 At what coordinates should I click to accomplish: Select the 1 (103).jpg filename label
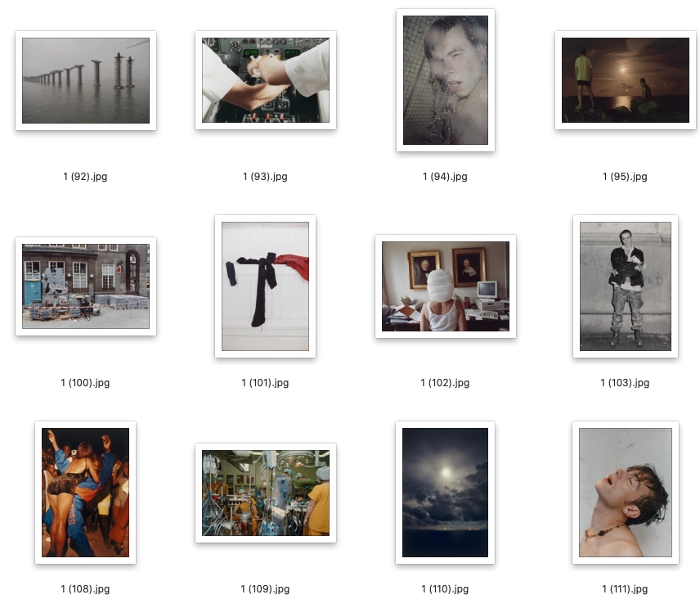click(x=625, y=383)
